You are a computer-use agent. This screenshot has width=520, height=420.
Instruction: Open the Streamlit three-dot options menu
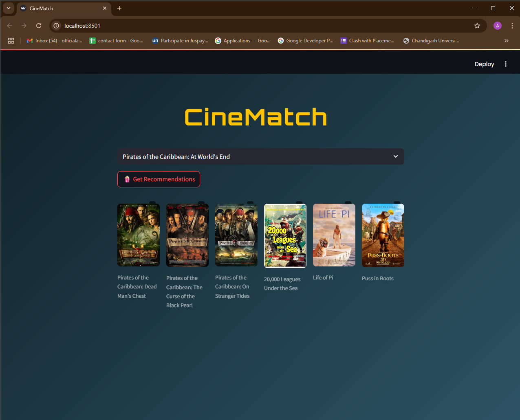point(506,64)
